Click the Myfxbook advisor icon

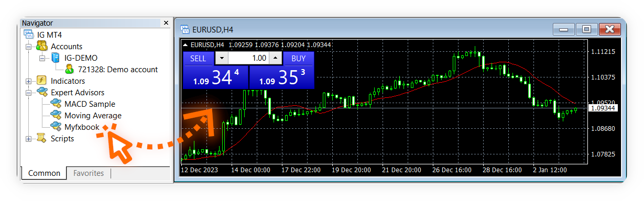pyautogui.click(x=56, y=127)
